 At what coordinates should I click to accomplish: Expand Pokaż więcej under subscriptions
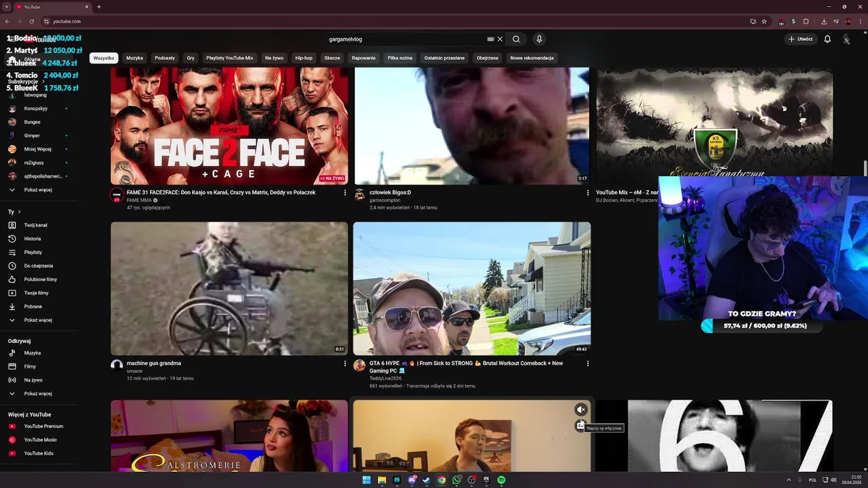(37, 190)
